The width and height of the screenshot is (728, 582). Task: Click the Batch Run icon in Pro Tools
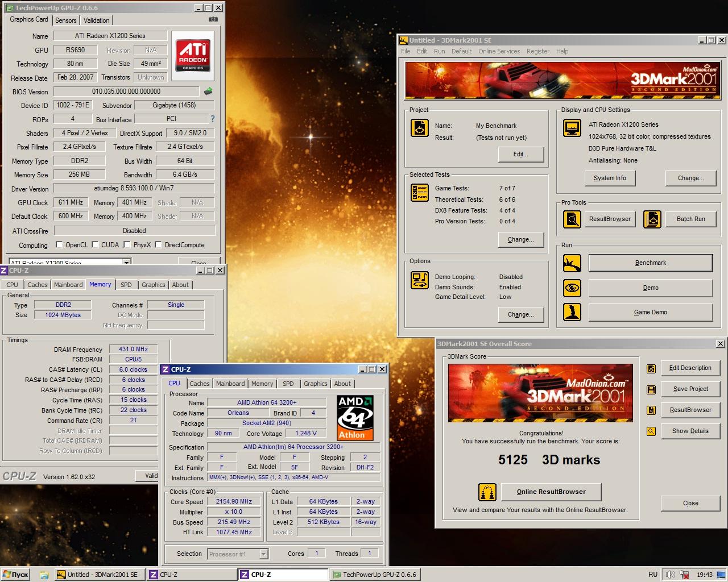(652, 219)
